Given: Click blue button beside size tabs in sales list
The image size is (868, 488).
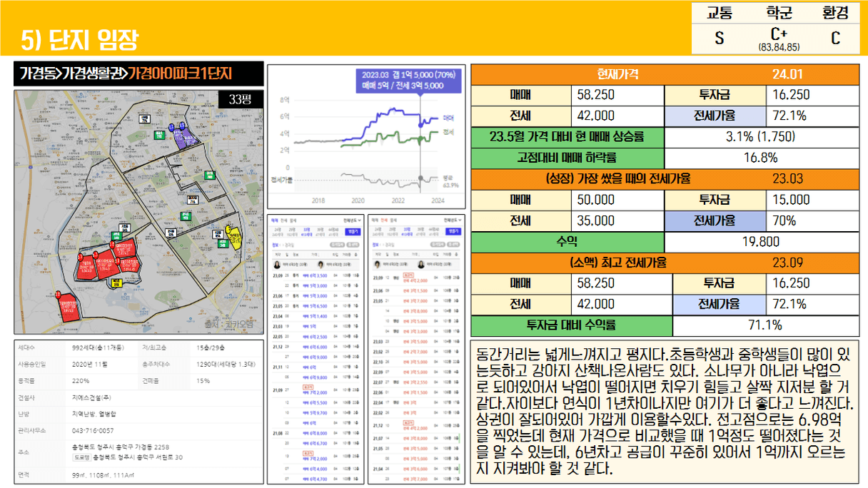Looking at the screenshot, I should (x=353, y=231).
